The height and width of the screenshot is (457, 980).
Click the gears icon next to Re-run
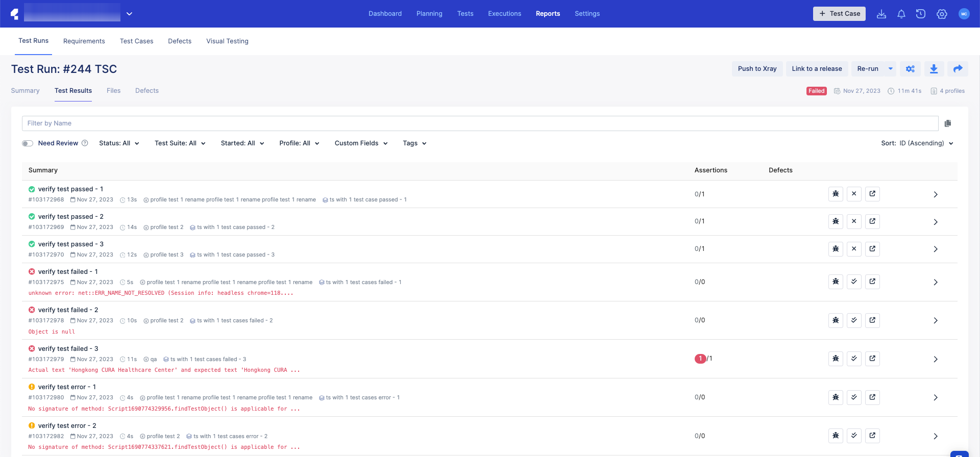(910, 69)
